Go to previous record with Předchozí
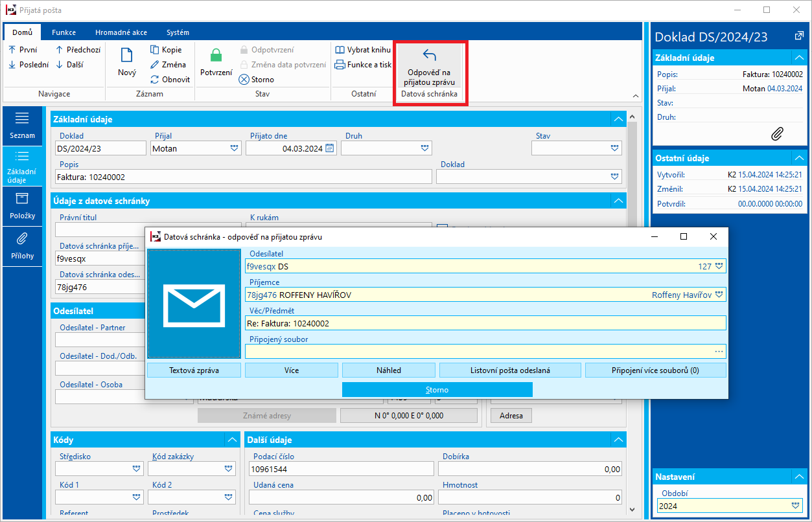812x522 pixels. (78, 49)
